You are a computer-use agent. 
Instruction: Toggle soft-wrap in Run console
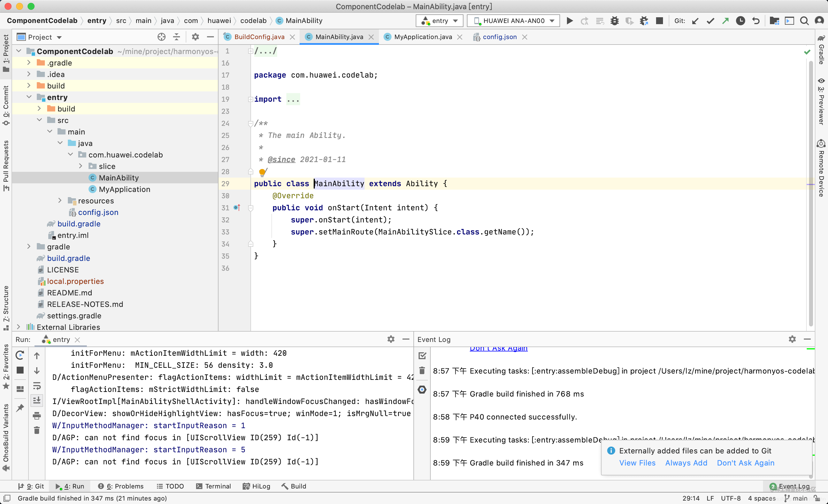pyautogui.click(x=37, y=386)
